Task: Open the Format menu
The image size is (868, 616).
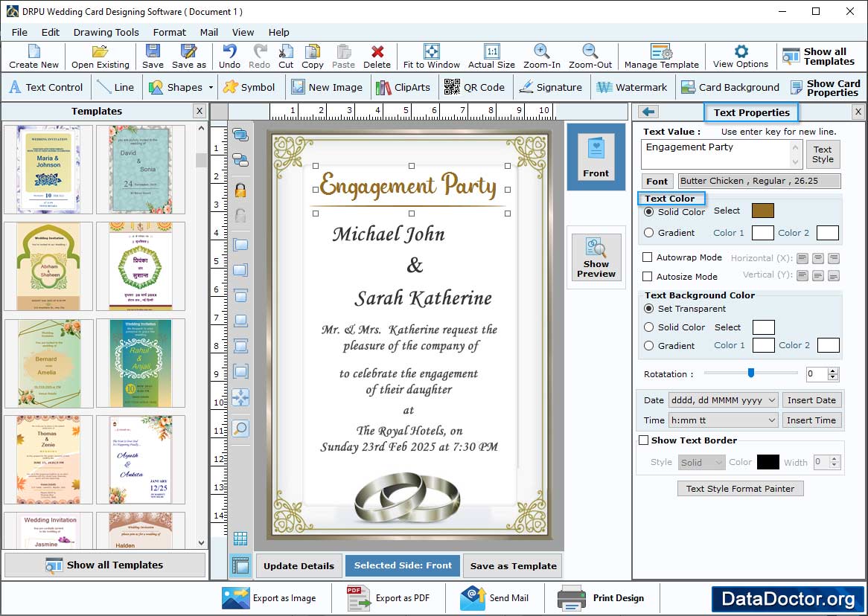Action: pos(170,32)
